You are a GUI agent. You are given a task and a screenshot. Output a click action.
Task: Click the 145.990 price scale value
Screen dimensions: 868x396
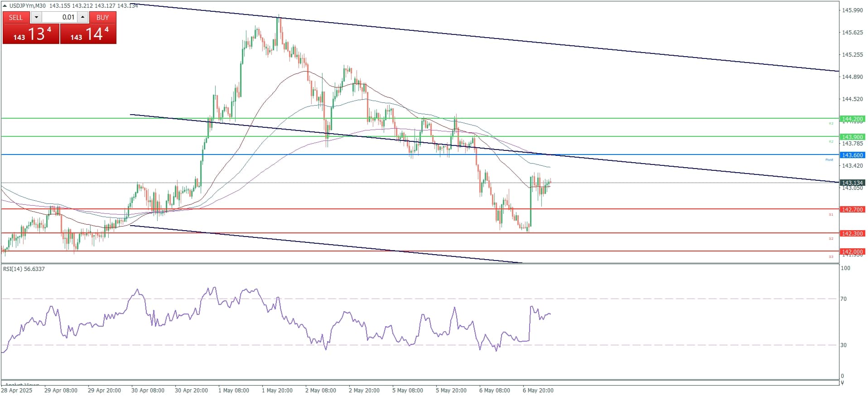[852, 10]
